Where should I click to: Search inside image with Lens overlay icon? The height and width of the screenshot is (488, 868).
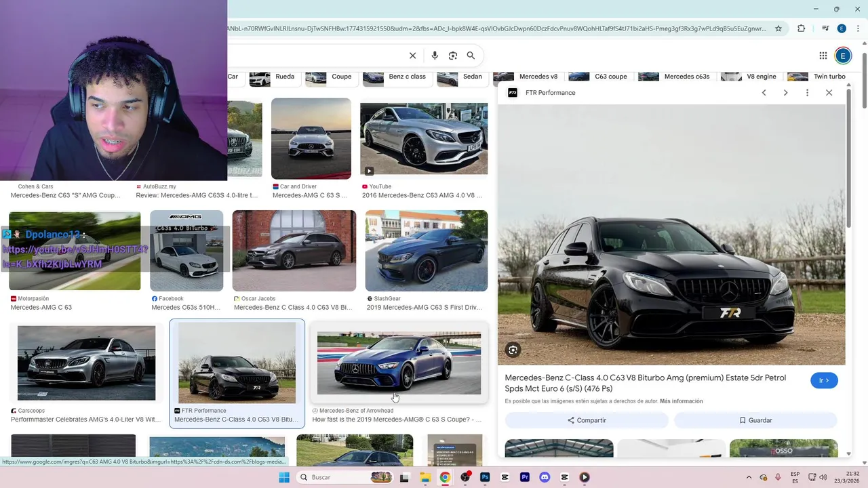click(513, 350)
